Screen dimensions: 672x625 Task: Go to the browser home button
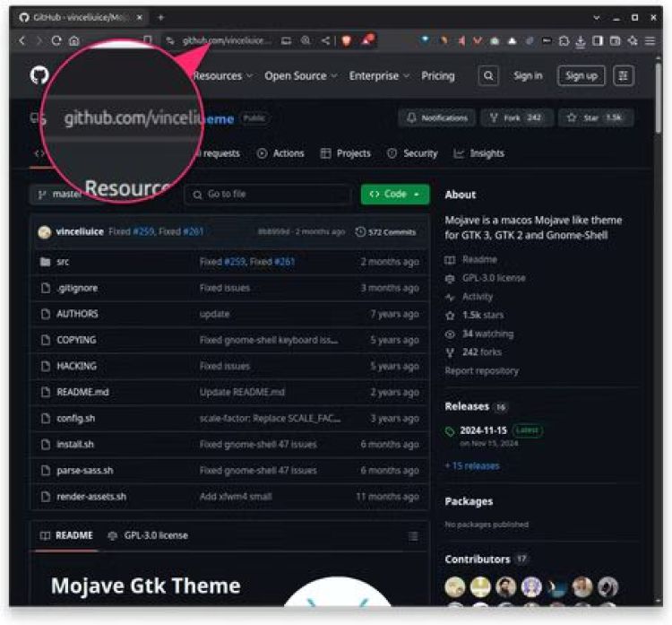click(74, 40)
